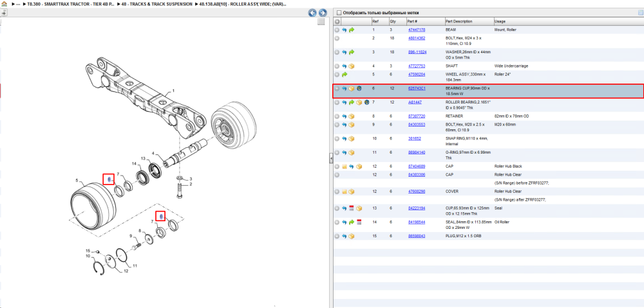
Task: Click the green arrow in ROLLER BEARING row
Action: 352,102
